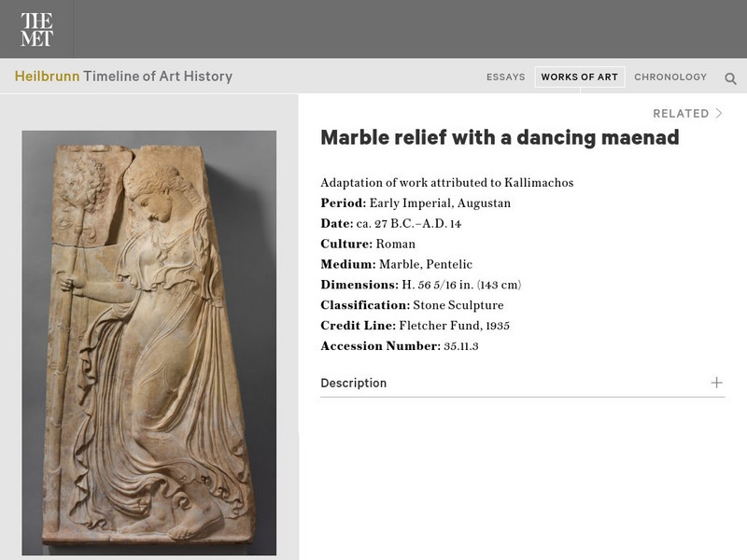Open Heilbrunn Timeline of Art History link
The height and width of the screenshot is (560, 747).
[123, 77]
